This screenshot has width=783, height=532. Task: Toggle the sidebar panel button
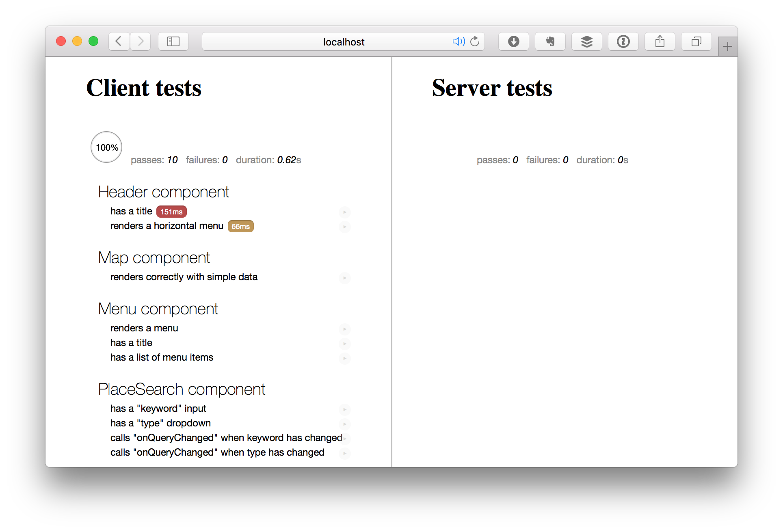173,41
